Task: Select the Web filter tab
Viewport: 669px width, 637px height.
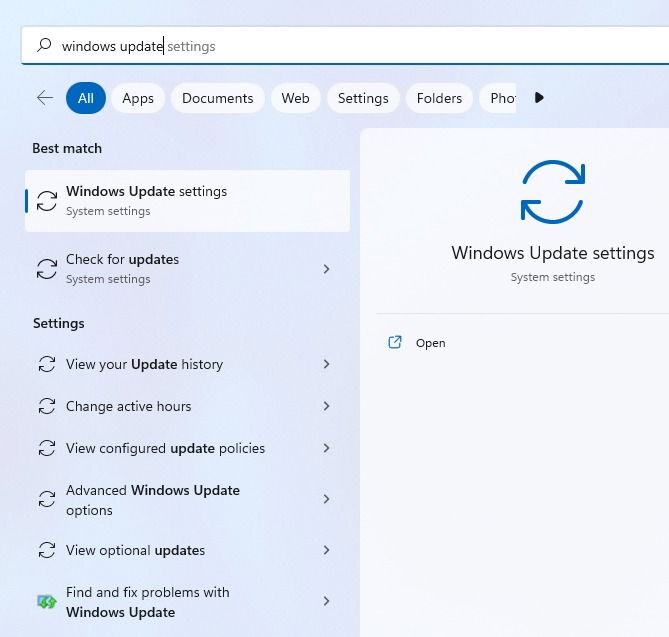Action: point(295,98)
